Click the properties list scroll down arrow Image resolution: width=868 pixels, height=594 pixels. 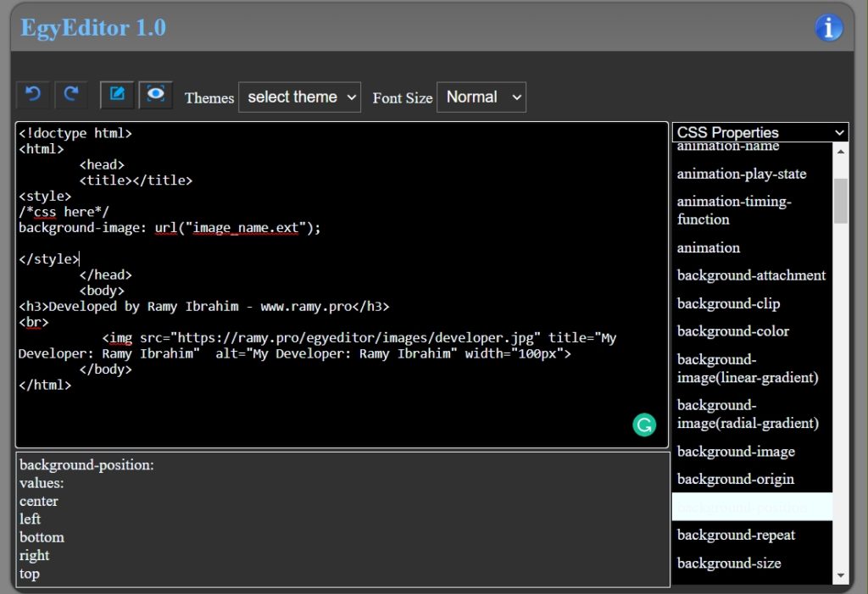840,575
